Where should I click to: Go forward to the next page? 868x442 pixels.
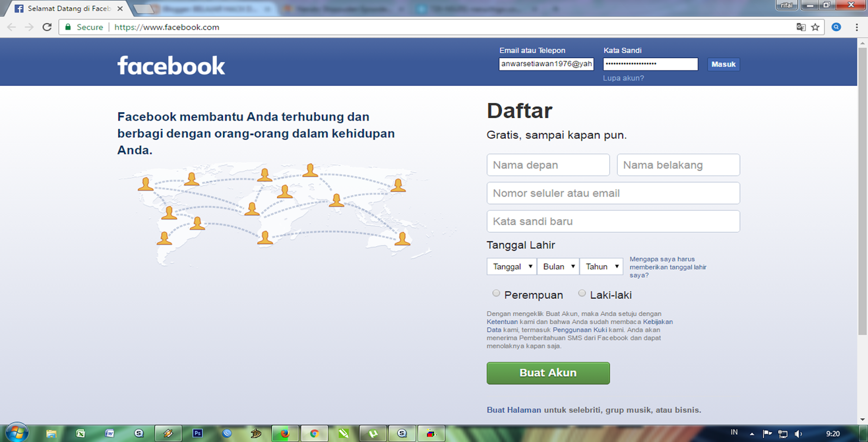click(29, 27)
